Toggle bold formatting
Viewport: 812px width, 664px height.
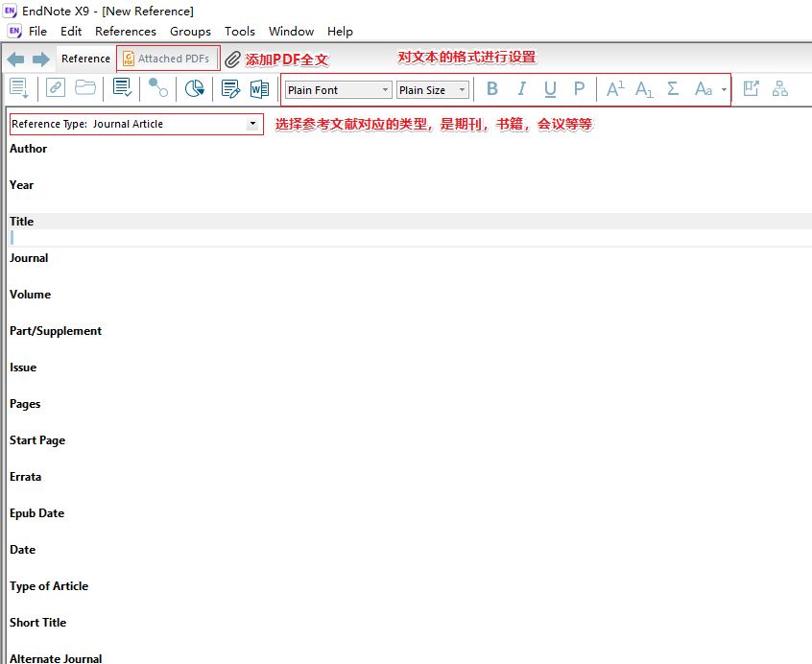coord(492,88)
